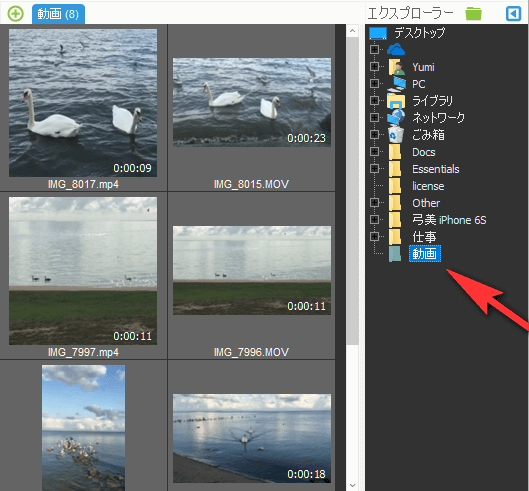The image size is (529, 491).
Task: Click the IMG_8017.mp4 file name
Action: (83, 184)
